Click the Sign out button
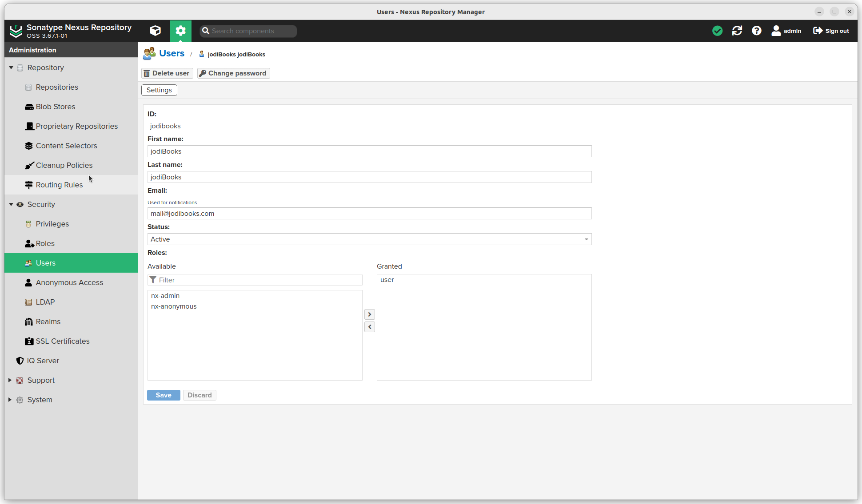Viewport: 862px width, 504px height. point(831,31)
